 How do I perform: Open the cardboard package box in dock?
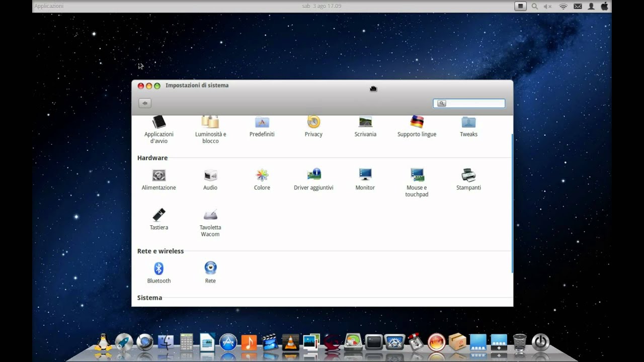457,342
